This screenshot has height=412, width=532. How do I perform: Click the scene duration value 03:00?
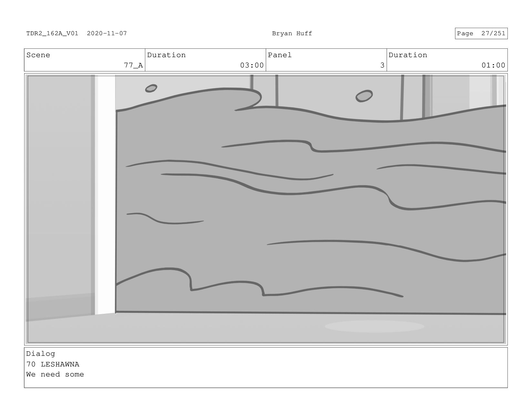(252, 65)
